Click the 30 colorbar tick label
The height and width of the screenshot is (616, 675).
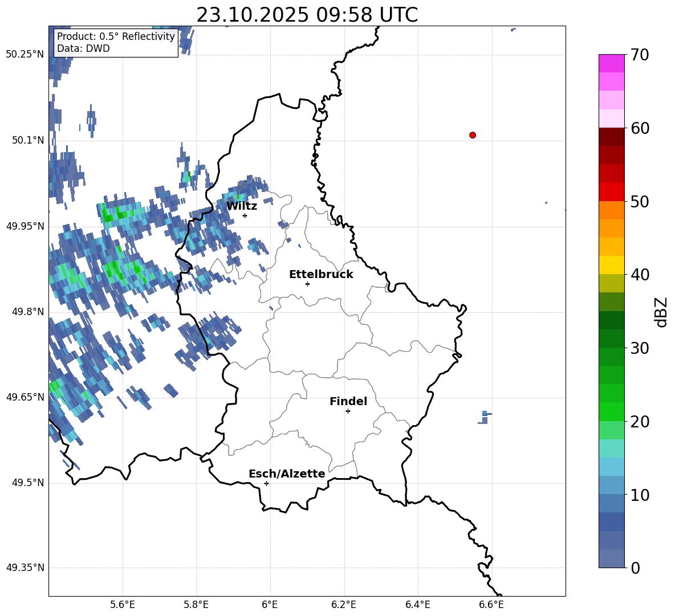tap(639, 348)
